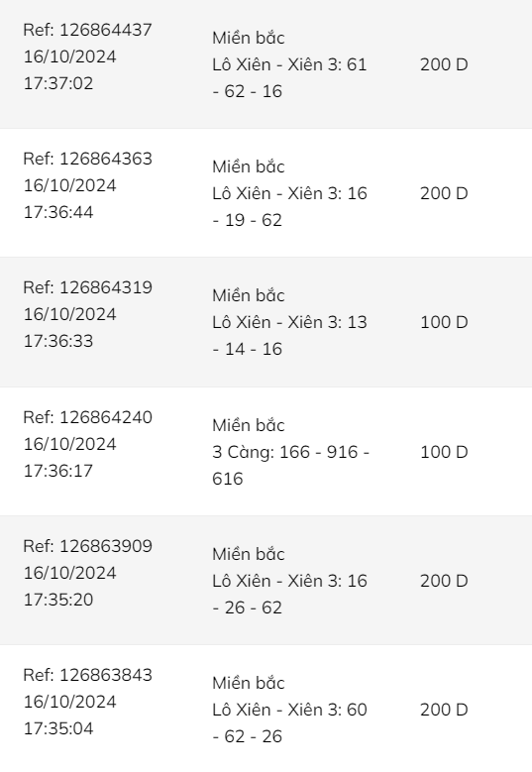Click the 200 D amount for Ref 126864437
This screenshot has width=532, height=772.
click(444, 64)
